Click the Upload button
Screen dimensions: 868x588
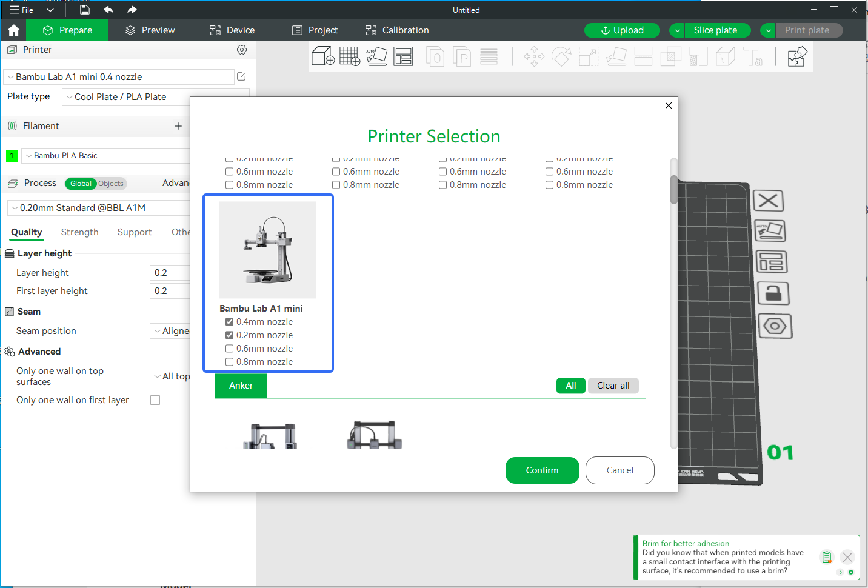coord(623,30)
